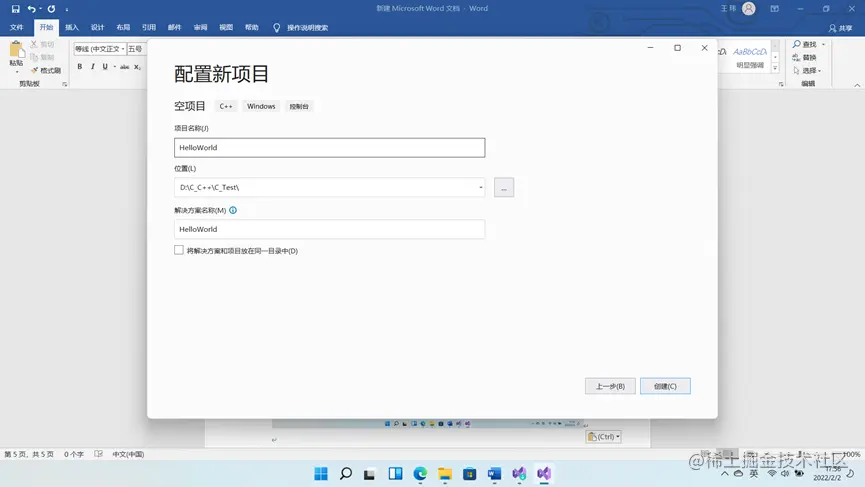Switch to the 引用 tab
This screenshot has width=865, height=487.
(x=149, y=27)
